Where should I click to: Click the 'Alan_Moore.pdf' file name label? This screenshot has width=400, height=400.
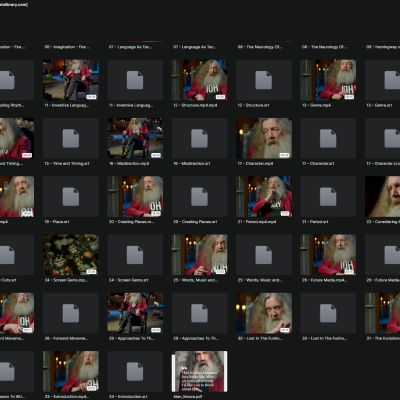187,397
